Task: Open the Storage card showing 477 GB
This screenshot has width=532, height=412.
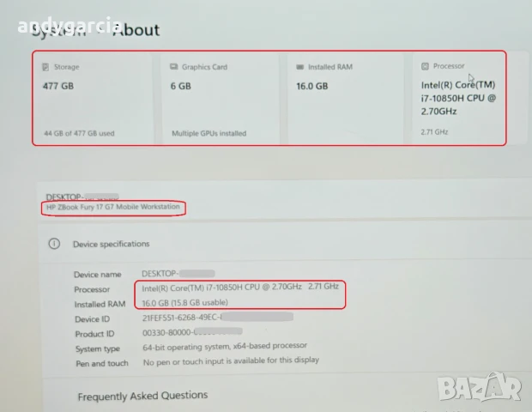Action: tap(93, 99)
